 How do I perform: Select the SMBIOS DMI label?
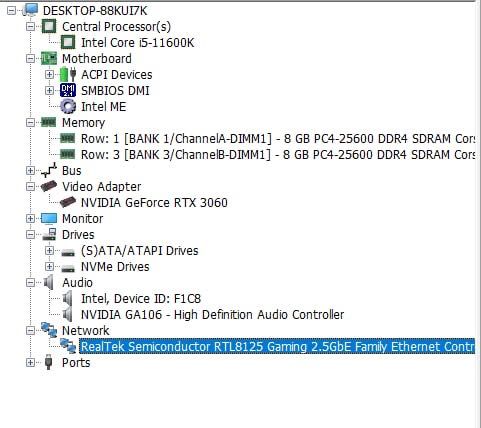pyautogui.click(x=115, y=91)
